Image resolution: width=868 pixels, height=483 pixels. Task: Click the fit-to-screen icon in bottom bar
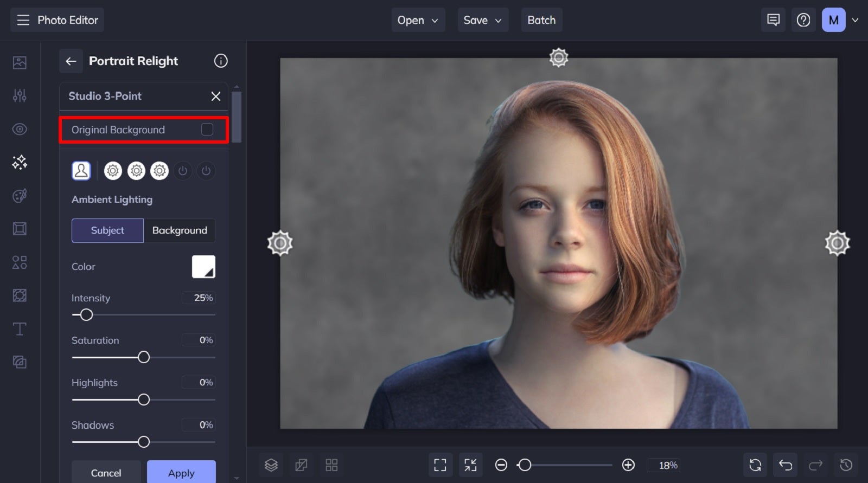[440, 465]
